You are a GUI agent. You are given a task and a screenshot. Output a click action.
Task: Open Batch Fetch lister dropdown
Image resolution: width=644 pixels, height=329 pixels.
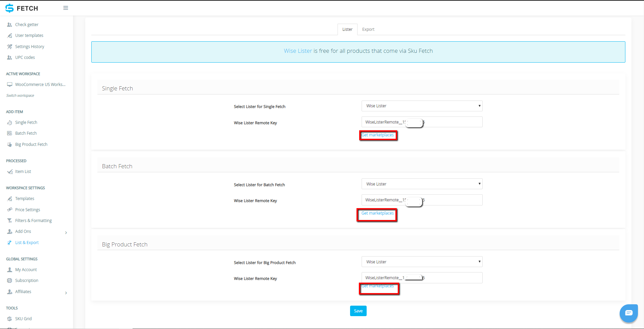(x=422, y=184)
